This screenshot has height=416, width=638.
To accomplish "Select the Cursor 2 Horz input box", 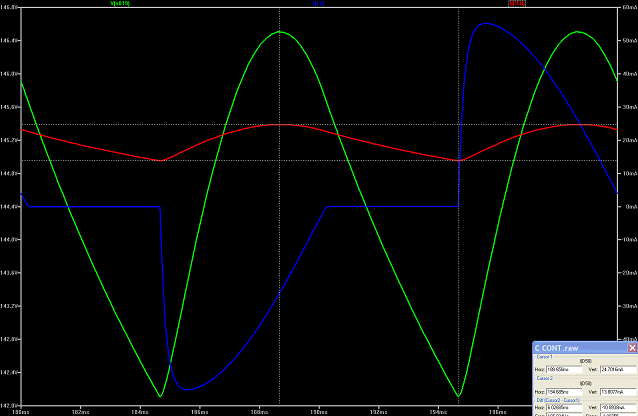I will point(566,392).
